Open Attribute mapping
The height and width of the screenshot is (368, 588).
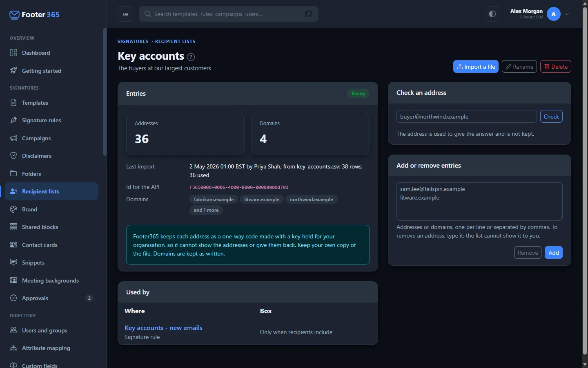51,348
